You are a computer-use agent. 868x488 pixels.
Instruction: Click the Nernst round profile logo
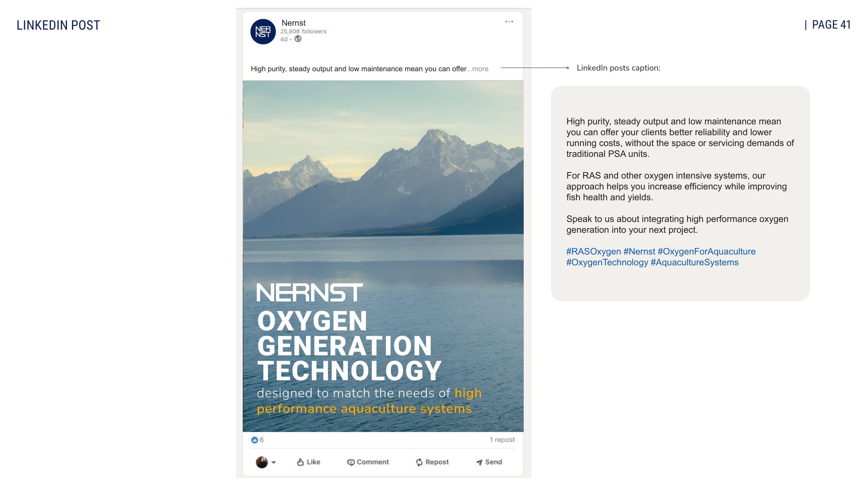click(263, 32)
